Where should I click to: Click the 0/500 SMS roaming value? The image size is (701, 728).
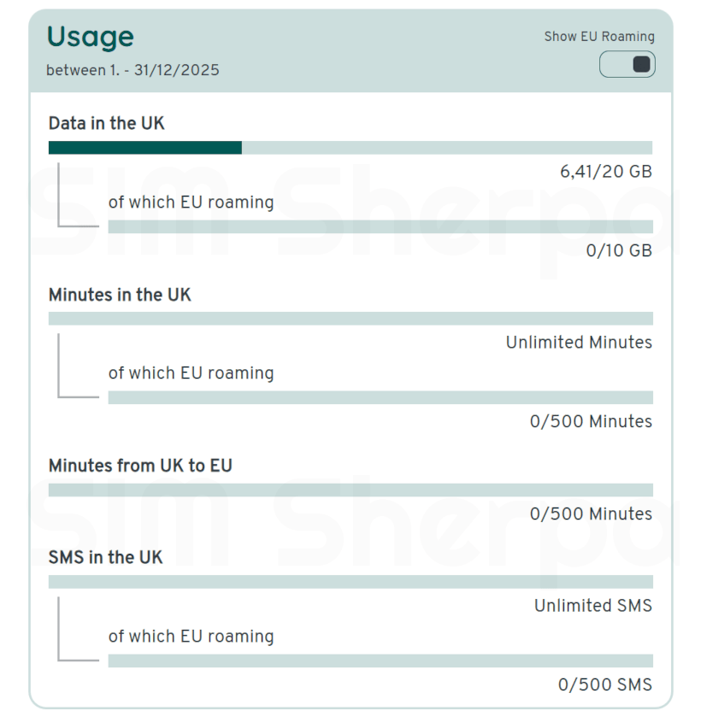pos(605,684)
